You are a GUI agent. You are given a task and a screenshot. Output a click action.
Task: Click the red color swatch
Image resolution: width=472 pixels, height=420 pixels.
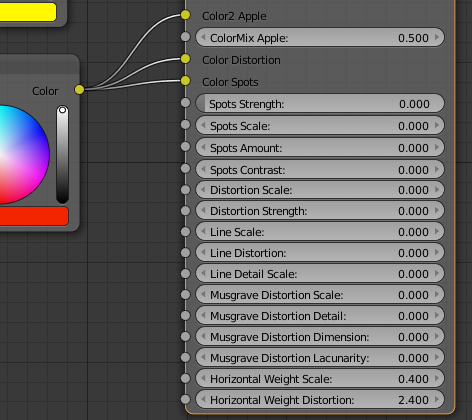[34, 216]
